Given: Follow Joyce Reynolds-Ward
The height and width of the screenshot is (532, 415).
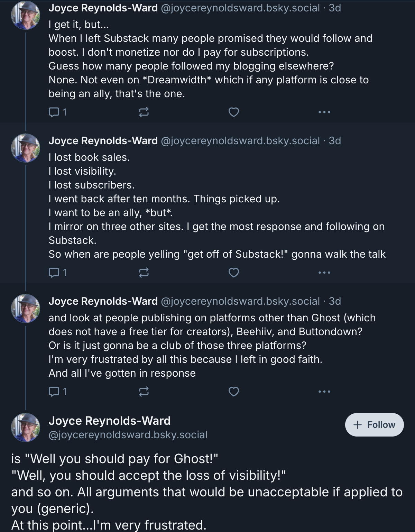Looking at the screenshot, I should [x=374, y=425].
